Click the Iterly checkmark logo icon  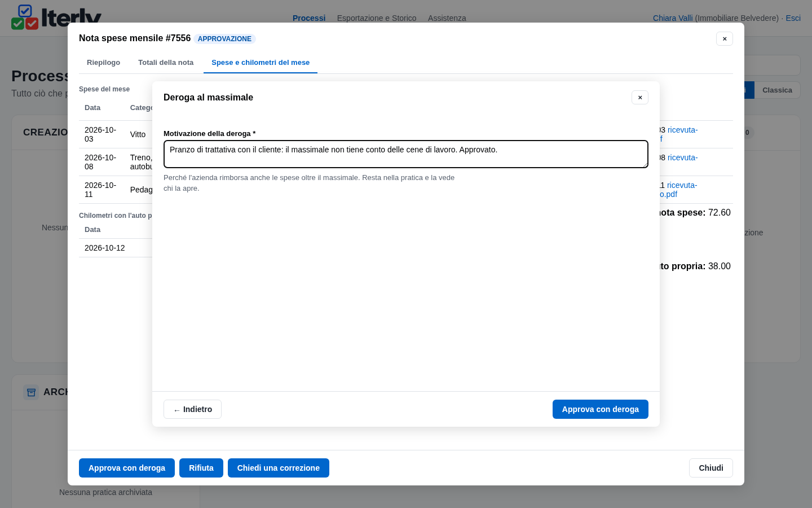(x=25, y=17)
